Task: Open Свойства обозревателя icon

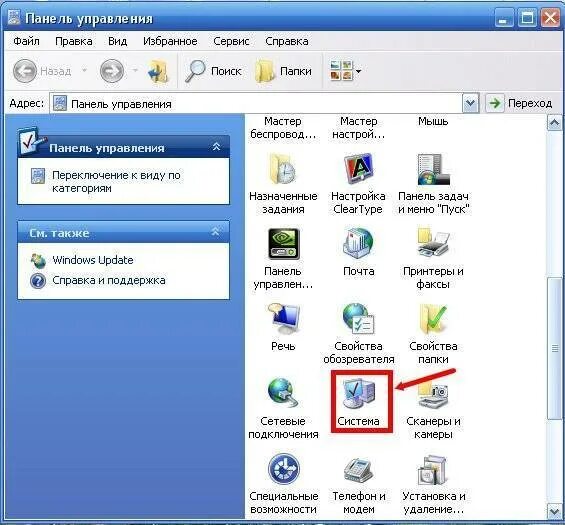Action: click(358, 319)
